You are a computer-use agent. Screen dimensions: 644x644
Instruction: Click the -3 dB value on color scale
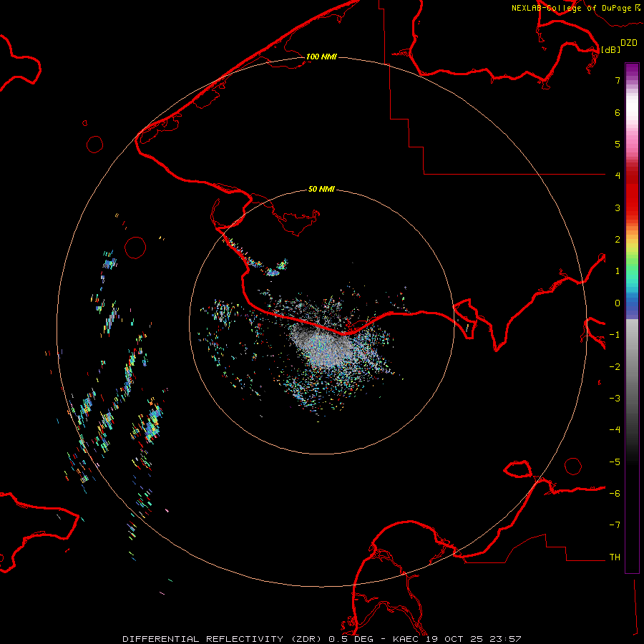[615, 399]
